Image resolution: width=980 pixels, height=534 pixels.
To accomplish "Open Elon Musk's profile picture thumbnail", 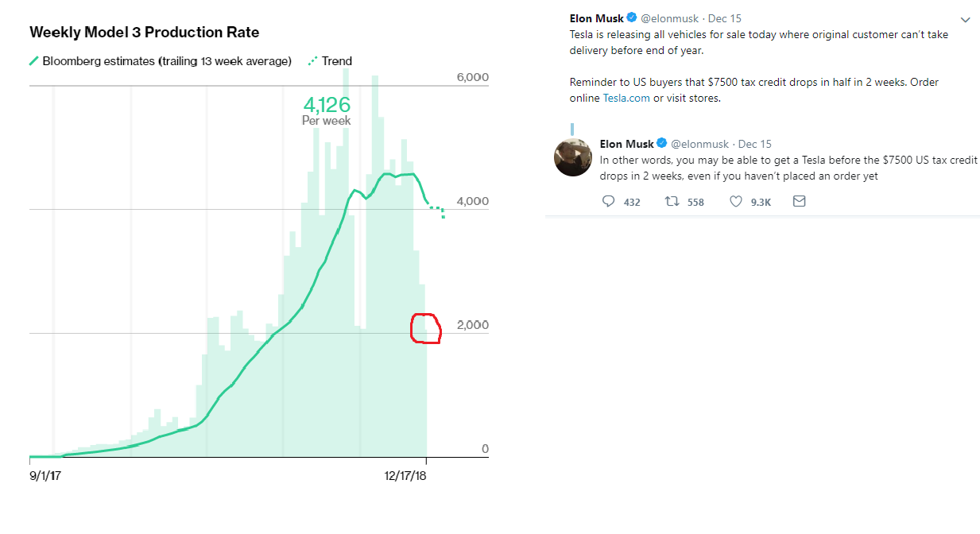I will [x=573, y=157].
